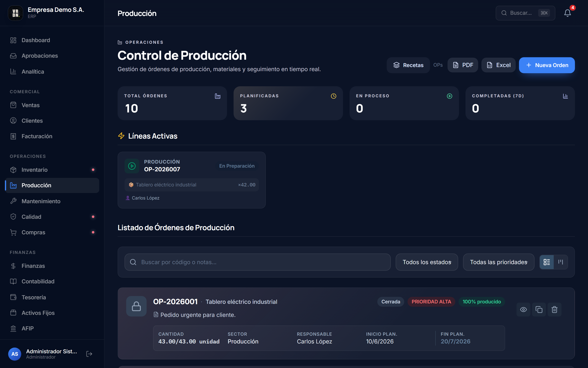Click the Calidad shield icon
Viewport: 588px width, 368px height.
pyautogui.click(x=13, y=217)
